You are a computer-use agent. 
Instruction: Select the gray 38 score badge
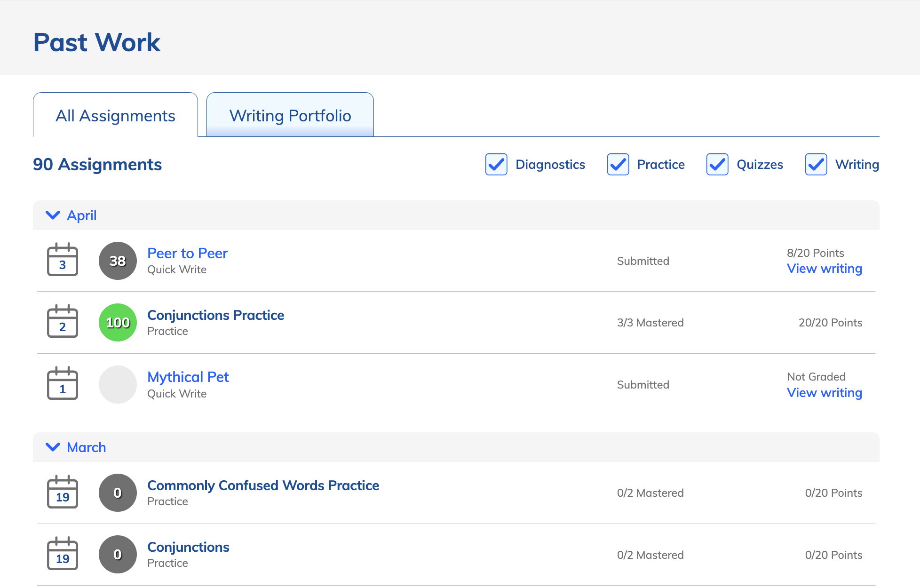click(x=117, y=260)
